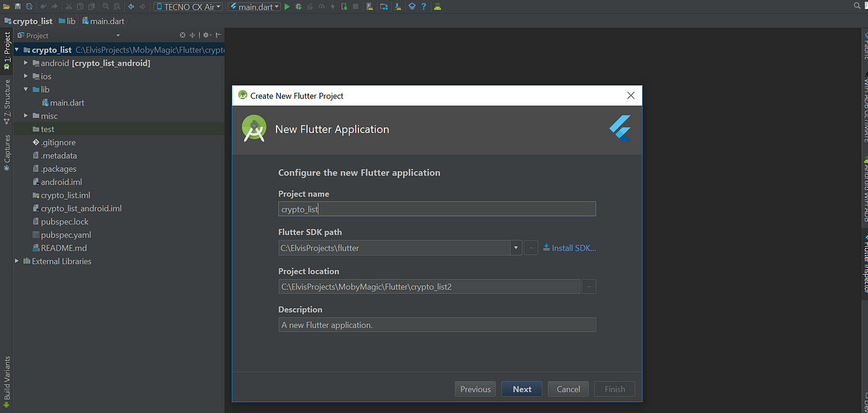Click the Synchronize icon in toolbar
868x413 pixels.
29,6
